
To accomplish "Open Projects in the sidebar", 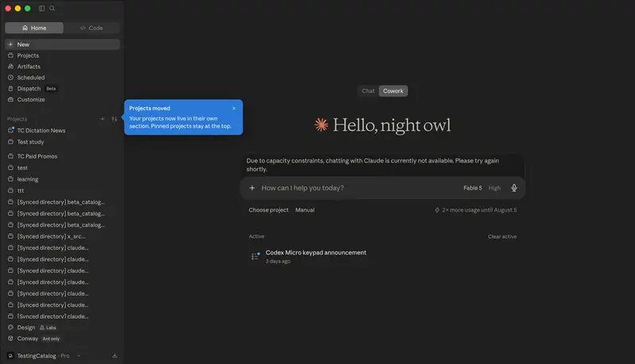I will point(63,56).
